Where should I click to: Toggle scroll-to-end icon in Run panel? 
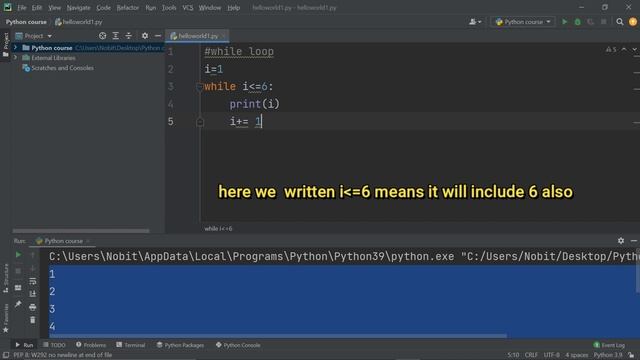pyautogui.click(x=33, y=294)
